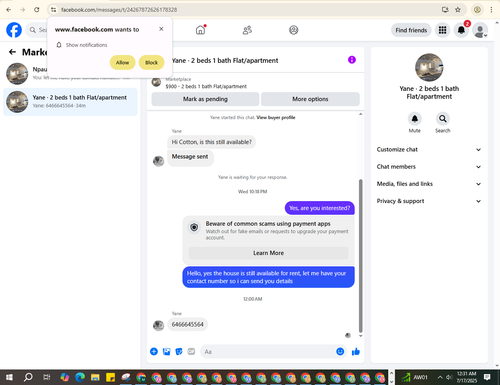
Task: Click Find friends button
Action: coord(411,30)
